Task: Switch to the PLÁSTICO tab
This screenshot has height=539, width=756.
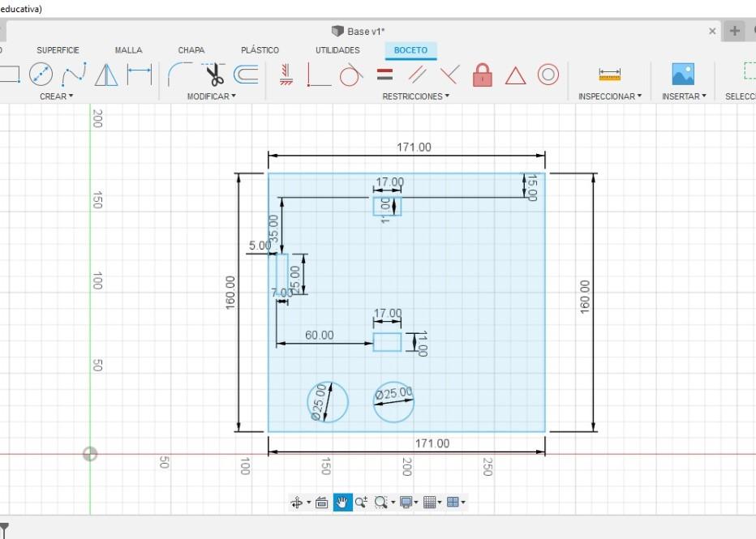Action: point(260,50)
